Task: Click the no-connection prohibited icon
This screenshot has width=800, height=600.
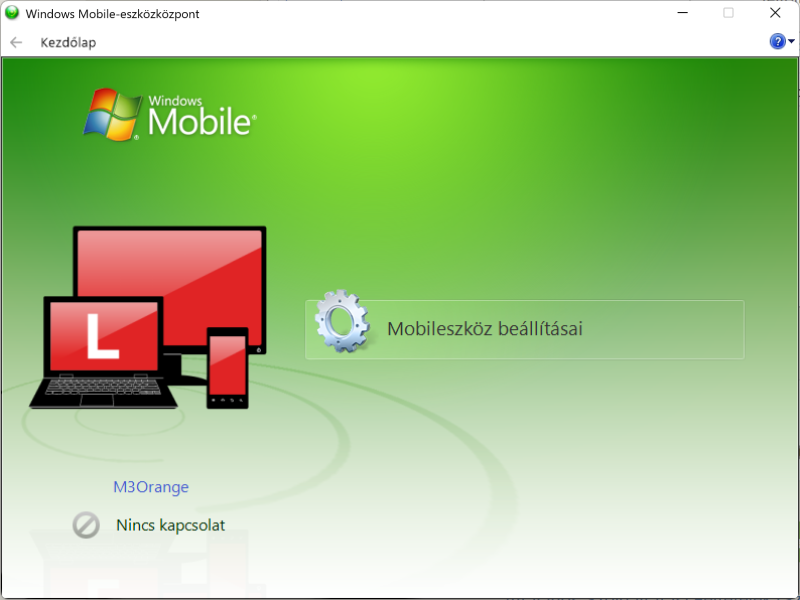Action: coord(86,525)
